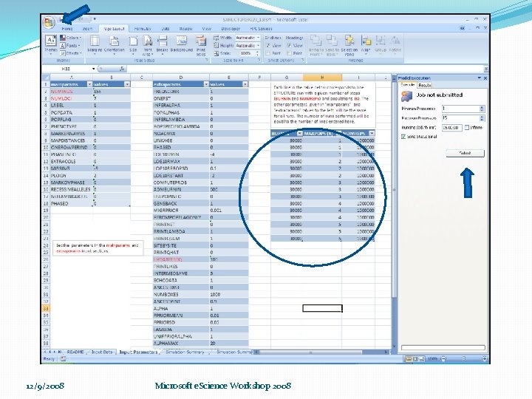Open Print Titles settings
The height and width of the screenshot is (399, 532).
pyautogui.click(x=201, y=46)
